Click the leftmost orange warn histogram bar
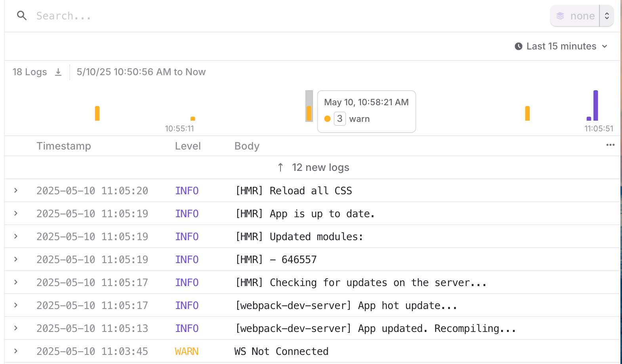This screenshot has height=364, width=622. (x=97, y=114)
